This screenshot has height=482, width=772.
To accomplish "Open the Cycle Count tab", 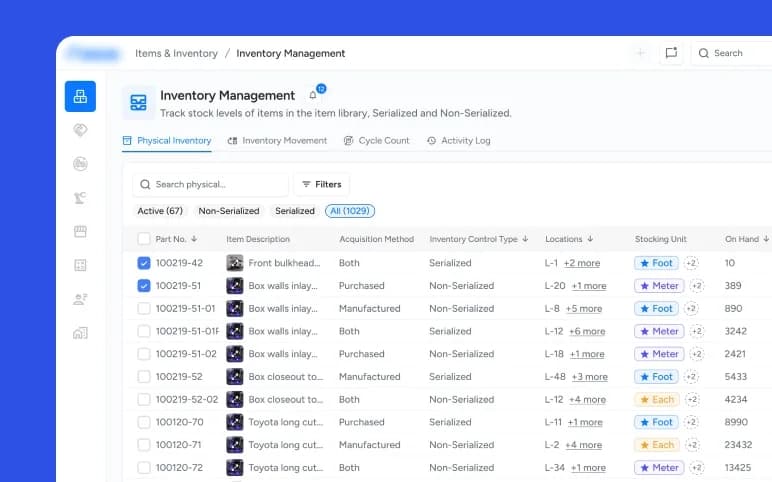I will [377, 141].
